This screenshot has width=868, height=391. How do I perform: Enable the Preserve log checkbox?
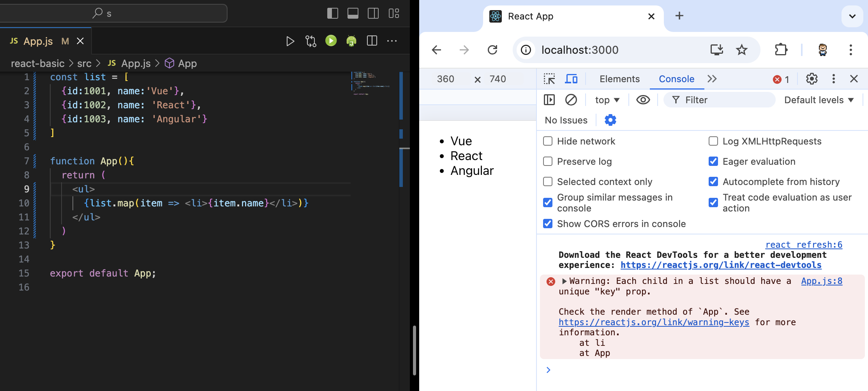pyautogui.click(x=548, y=161)
